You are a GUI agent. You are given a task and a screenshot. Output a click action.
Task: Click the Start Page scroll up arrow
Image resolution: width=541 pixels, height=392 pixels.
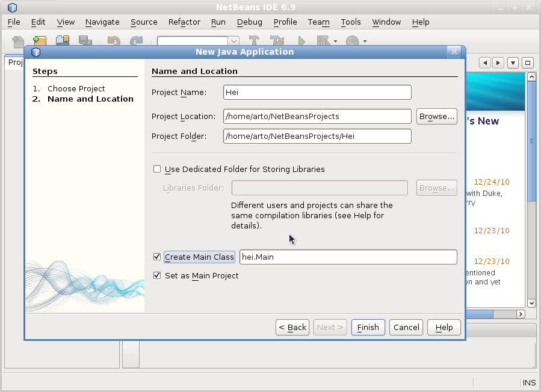[531, 76]
